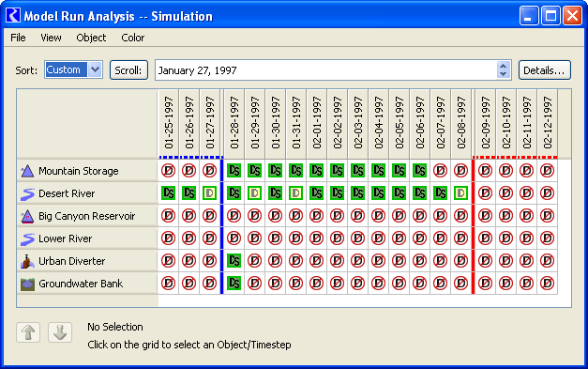Open the Sort Custom dropdown
Screen dimensions: 588x369
pyautogui.click(x=96, y=69)
